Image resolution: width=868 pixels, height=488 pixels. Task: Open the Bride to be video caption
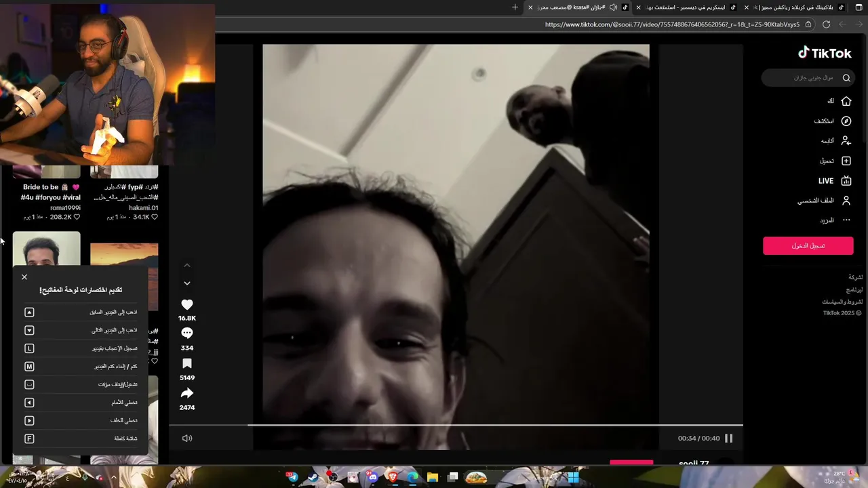click(x=51, y=192)
